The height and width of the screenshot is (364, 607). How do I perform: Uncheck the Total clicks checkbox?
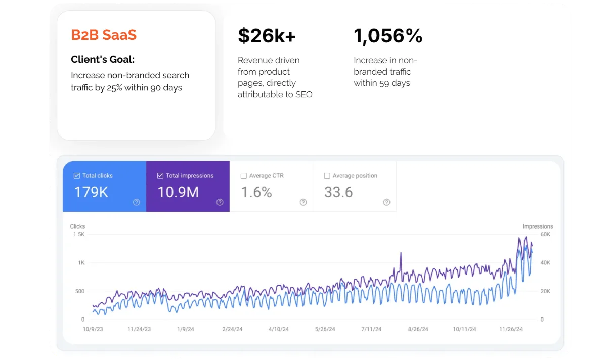77,176
